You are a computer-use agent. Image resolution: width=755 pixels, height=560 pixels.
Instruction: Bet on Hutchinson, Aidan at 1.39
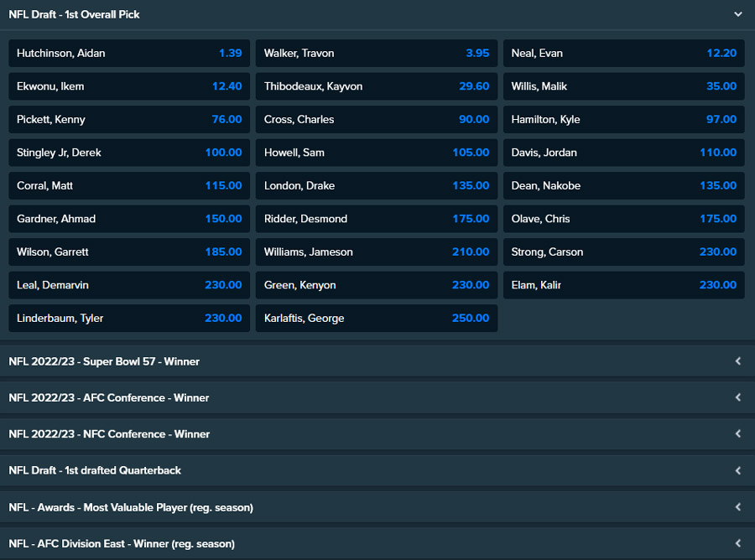[x=129, y=53]
